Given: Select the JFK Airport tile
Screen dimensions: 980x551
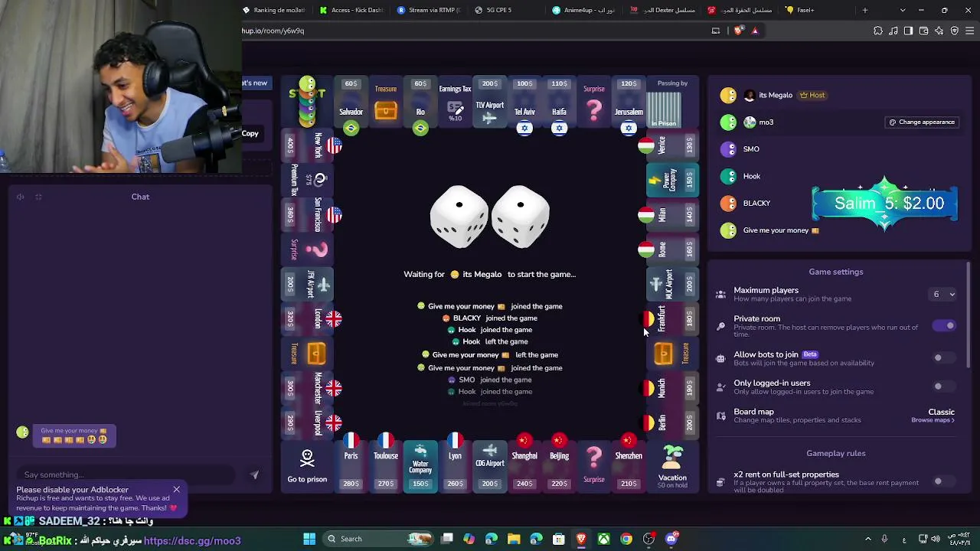Looking at the screenshot, I should [307, 284].
